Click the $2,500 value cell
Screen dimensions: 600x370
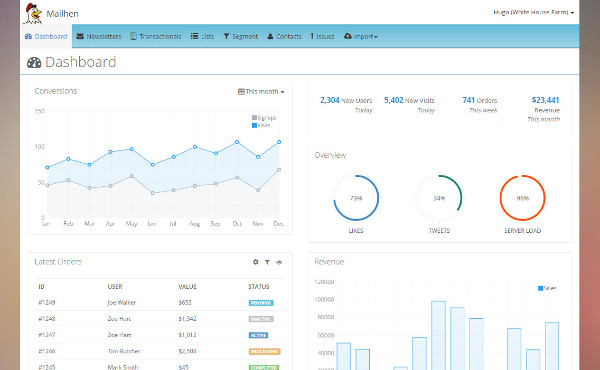click(x=188, y=351)
